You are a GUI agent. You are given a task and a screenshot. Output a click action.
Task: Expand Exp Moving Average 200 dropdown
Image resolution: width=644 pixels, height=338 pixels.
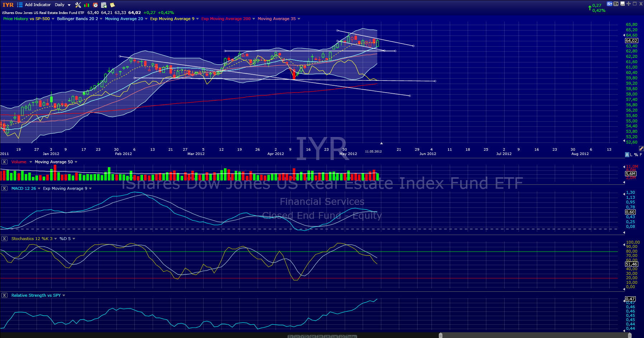(x=254, y=19)
